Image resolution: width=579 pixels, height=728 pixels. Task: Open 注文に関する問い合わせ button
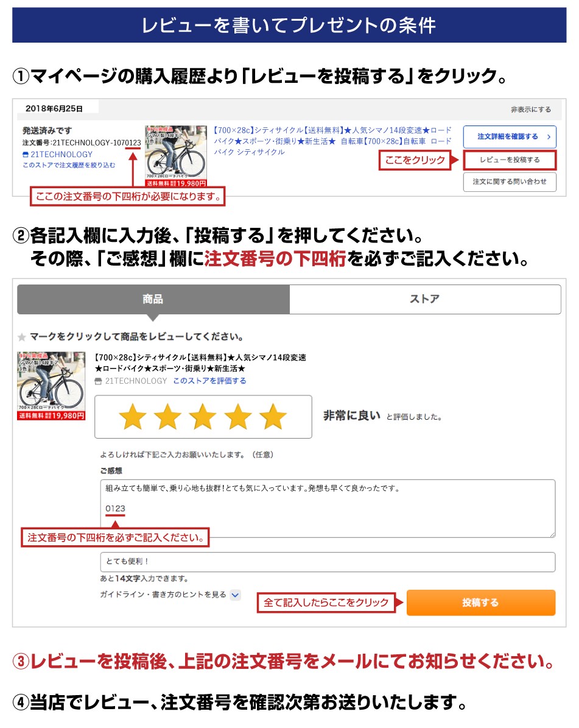(510, 182)
